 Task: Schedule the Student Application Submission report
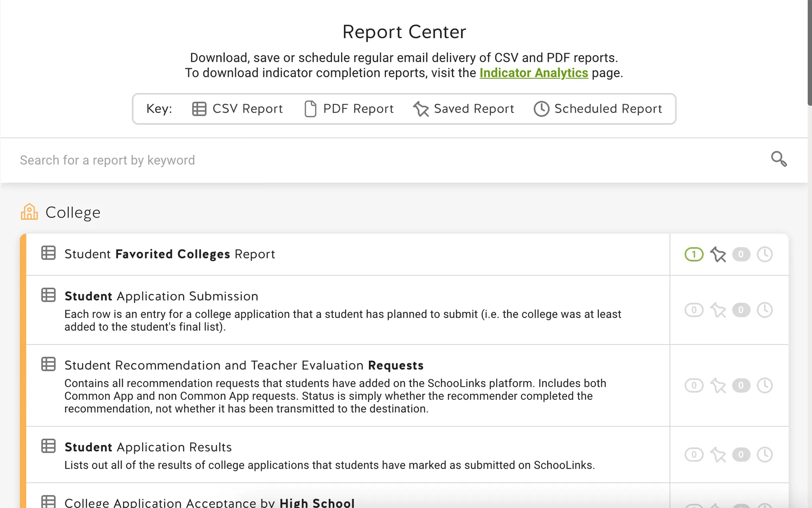pos(765,310)
